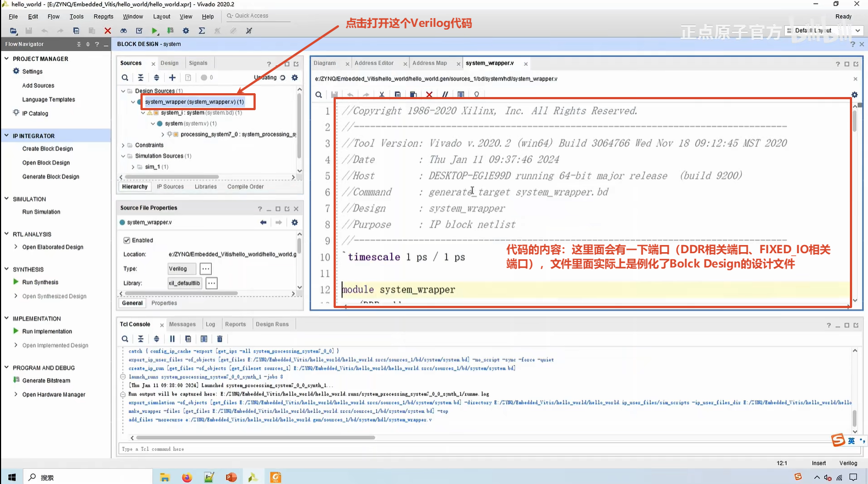Click Run Synthesis
This screenshot has width=868, height=484.
coord(40,282)
